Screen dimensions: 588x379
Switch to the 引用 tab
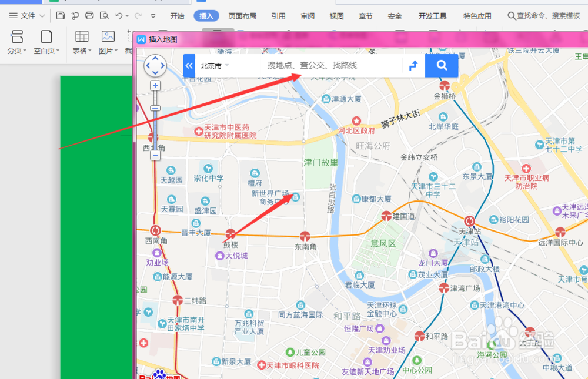(x=278, y=16)
